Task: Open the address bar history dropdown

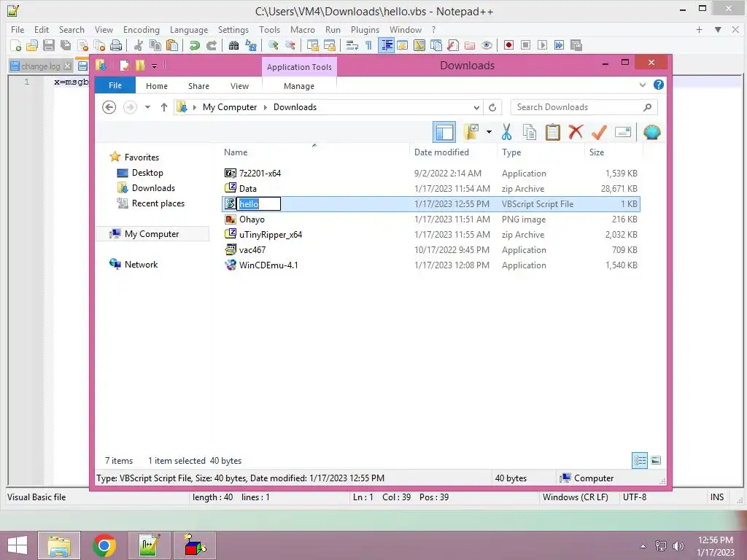Action: (476, 108)
